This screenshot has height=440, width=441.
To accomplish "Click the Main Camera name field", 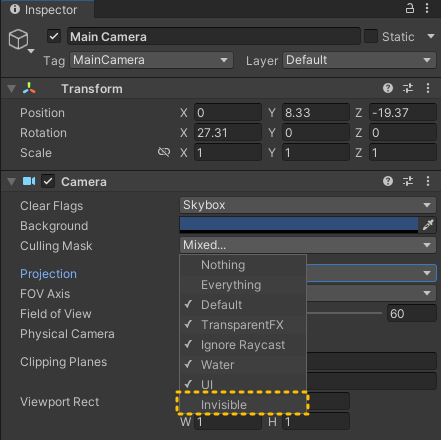I will (x=214, y=36).
